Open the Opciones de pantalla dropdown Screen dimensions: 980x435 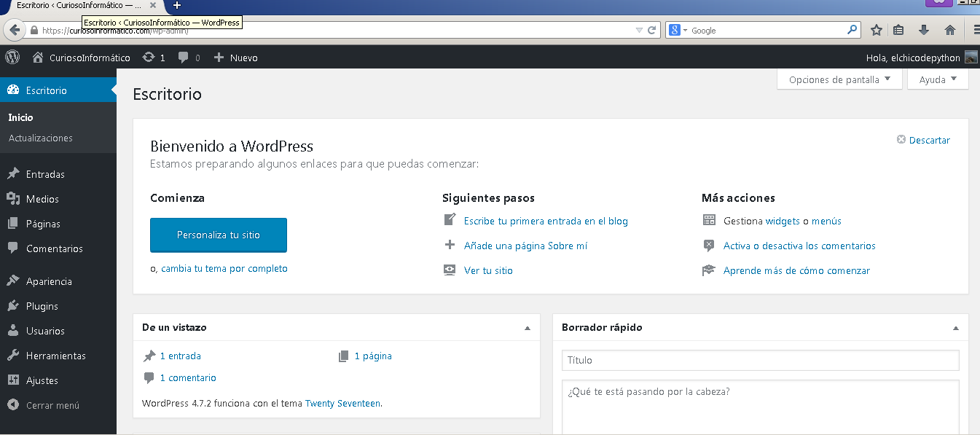(839, 79)
